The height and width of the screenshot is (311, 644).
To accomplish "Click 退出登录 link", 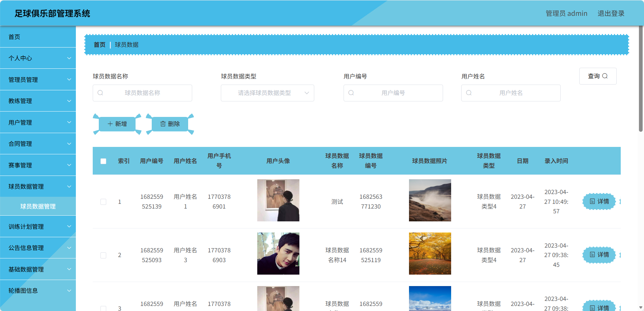I will pos(611,13).
